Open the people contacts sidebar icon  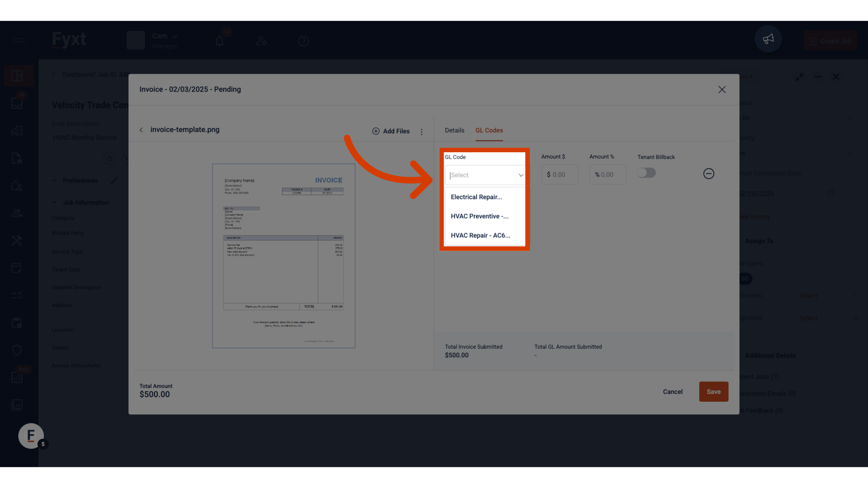(x=17, y=213)
